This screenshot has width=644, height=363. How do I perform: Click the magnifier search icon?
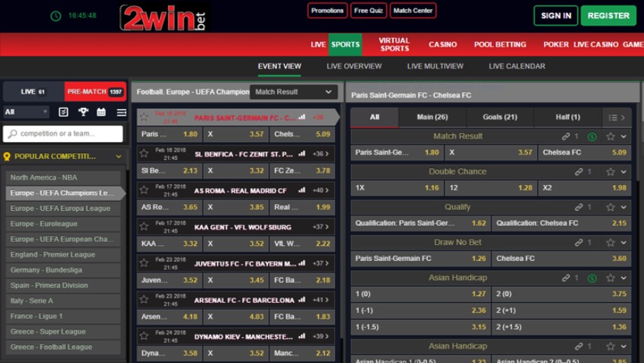(12, 134)
